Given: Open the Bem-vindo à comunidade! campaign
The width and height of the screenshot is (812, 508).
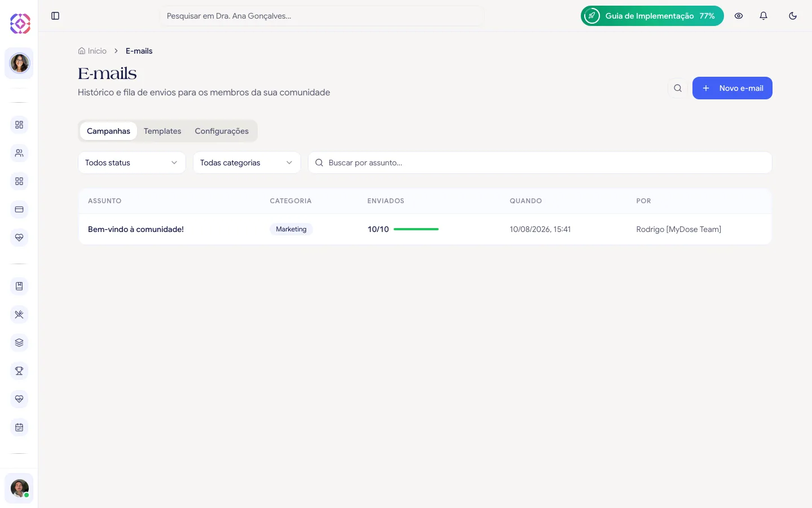Looking at the screenshot, I should 136,229.
